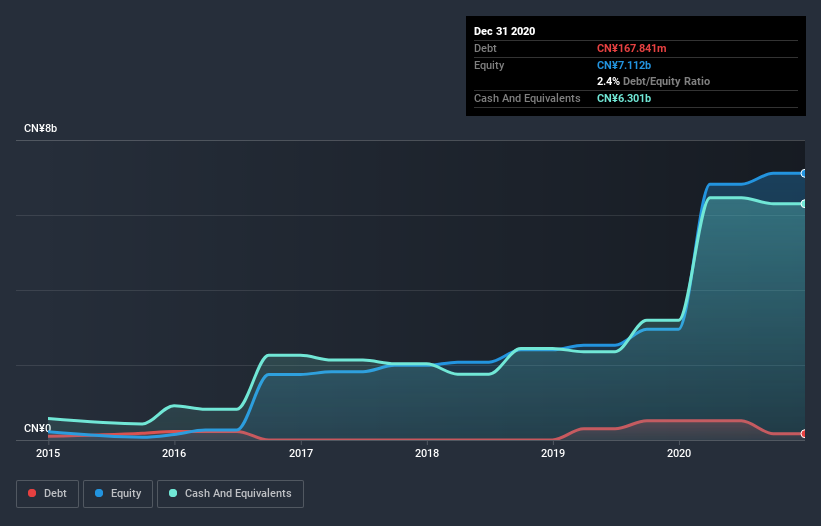Click the 2017 axis label
This screenshot has width=821, height=526.
[301, 453]
